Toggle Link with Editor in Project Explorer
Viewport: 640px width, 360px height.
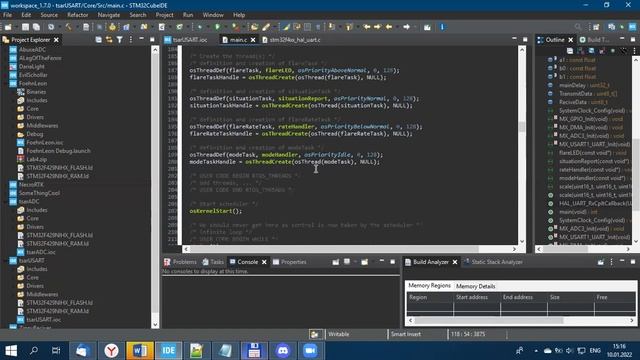pyautogui.click(x=109, y=40)
